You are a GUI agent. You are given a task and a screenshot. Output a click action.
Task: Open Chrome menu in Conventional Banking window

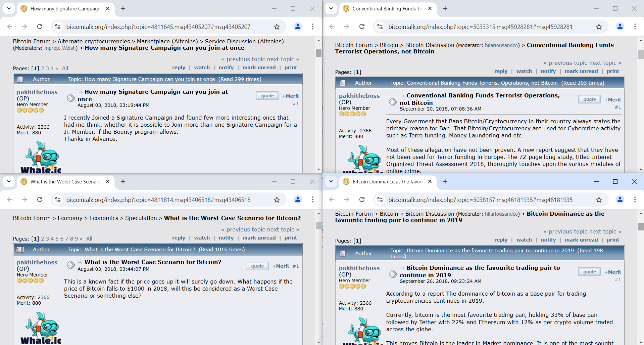(x=635, y=27)
